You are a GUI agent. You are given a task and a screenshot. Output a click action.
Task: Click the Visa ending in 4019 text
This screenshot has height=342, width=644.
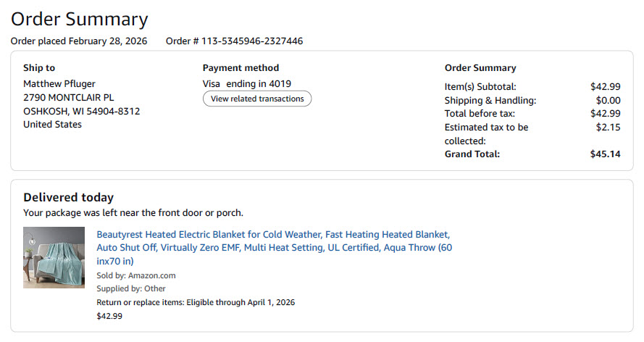click(x=247, y=84)
